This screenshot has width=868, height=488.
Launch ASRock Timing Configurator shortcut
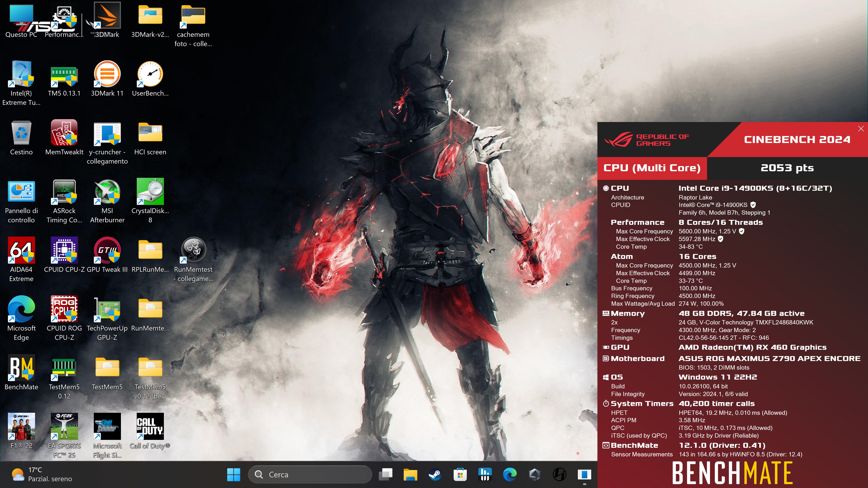pyautogui.click(x=64, y=201)
